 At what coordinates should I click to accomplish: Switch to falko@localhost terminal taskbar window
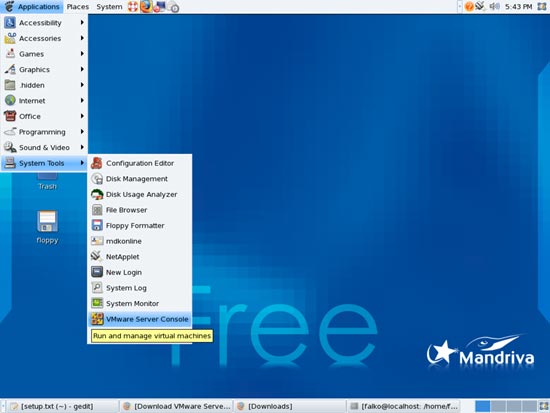coord(404,406)
